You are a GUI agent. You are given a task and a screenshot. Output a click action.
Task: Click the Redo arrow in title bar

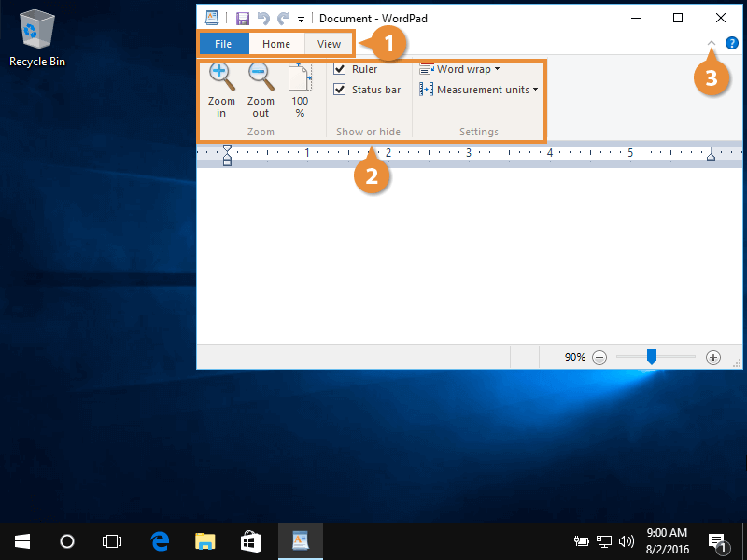pyautogui.click(x=283, y=18)
